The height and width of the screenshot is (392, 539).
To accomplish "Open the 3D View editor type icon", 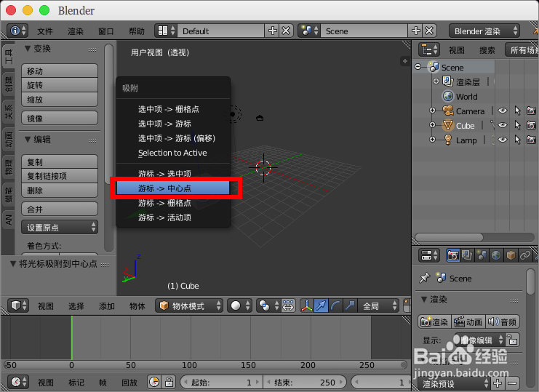I will pos(18,305).
